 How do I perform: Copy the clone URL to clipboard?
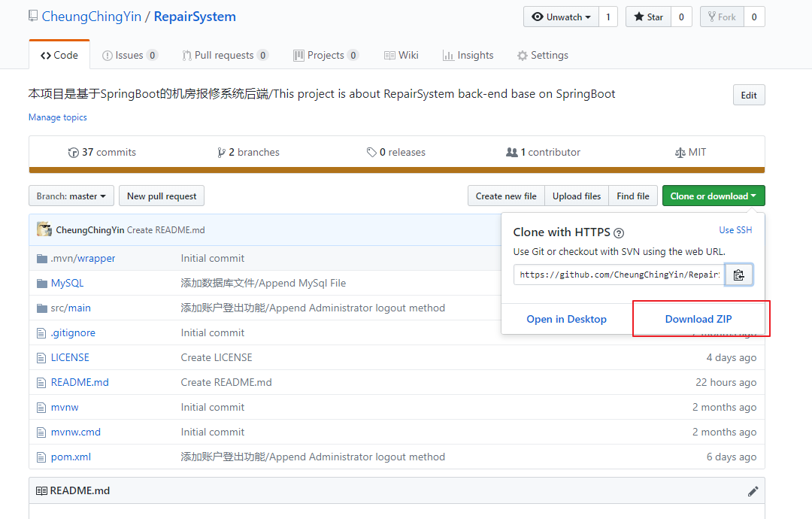738,275
